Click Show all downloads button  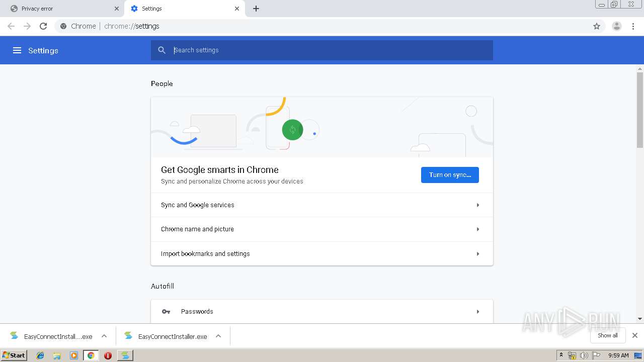tap(608, 335)
